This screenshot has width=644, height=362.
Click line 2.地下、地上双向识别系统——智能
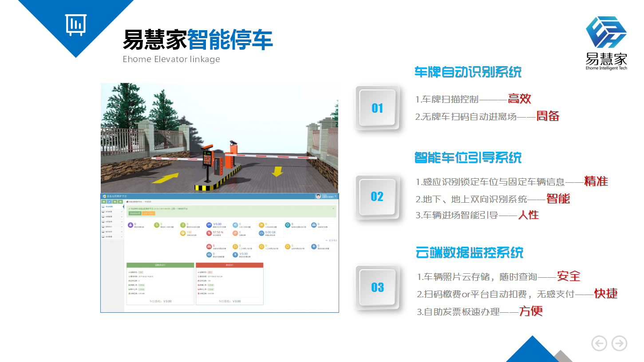pyautogui.click(x=493, y=199)
